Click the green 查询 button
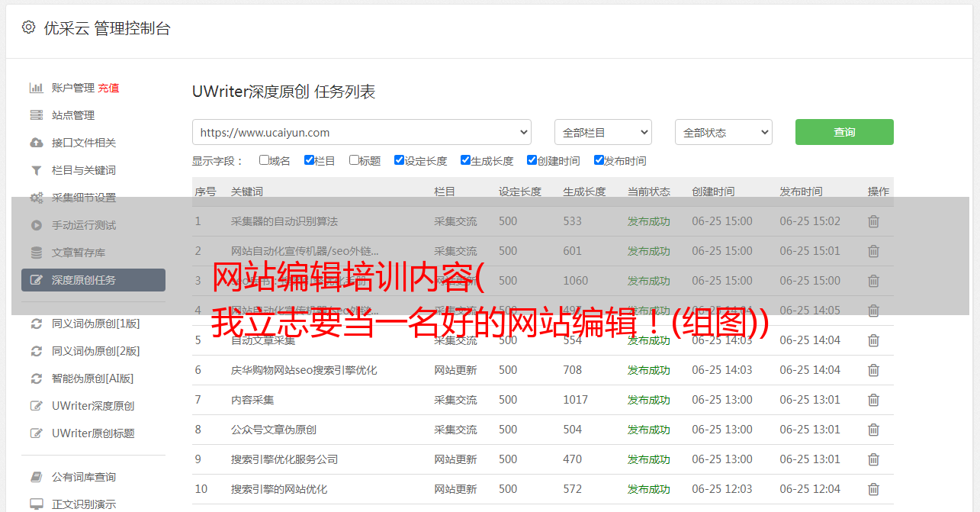Image resolution: width=980 pixels, height=512 pixels. (x=844, y=132)
